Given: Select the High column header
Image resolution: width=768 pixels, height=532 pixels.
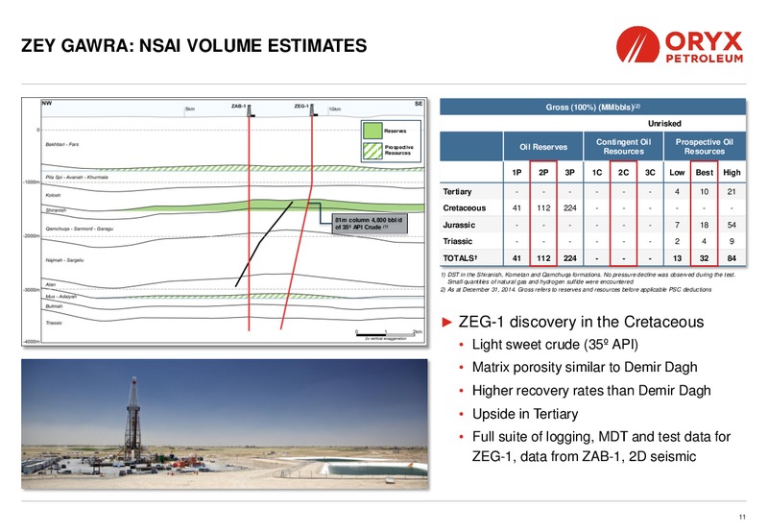Looking at the screenshot, I should (732, 173).
